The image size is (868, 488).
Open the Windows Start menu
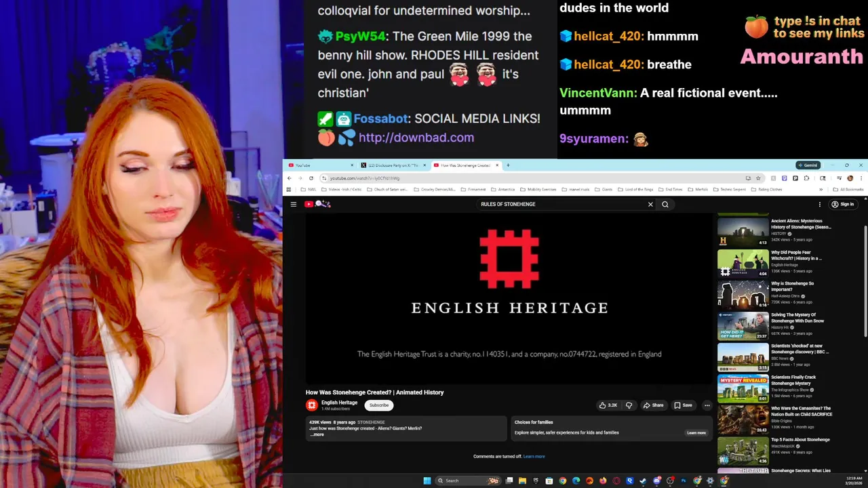click(427, 481)
